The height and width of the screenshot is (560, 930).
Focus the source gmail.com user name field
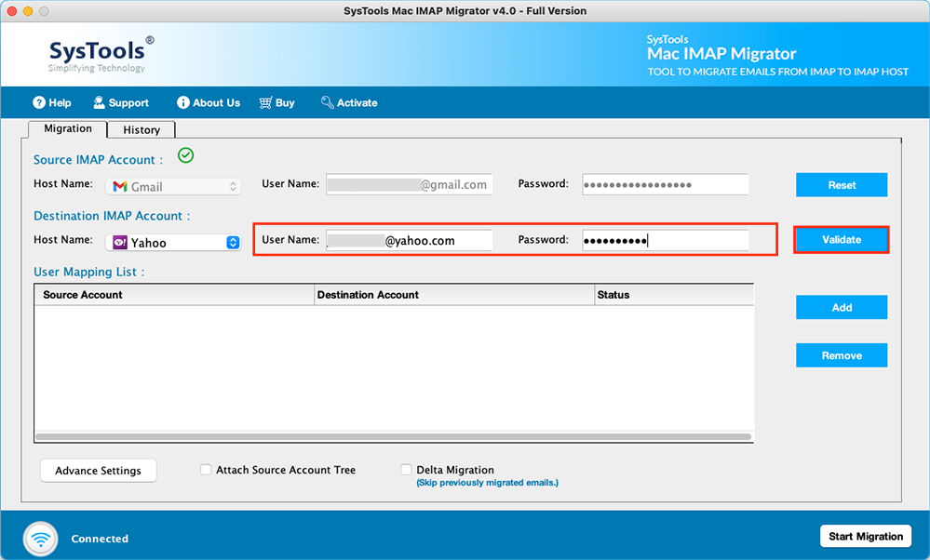tap(410, 184)
